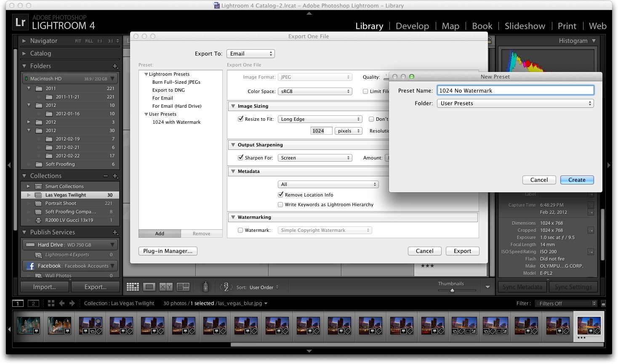Switch to Loupe view icon
This screenshot has width=618, height=364.
149,287
